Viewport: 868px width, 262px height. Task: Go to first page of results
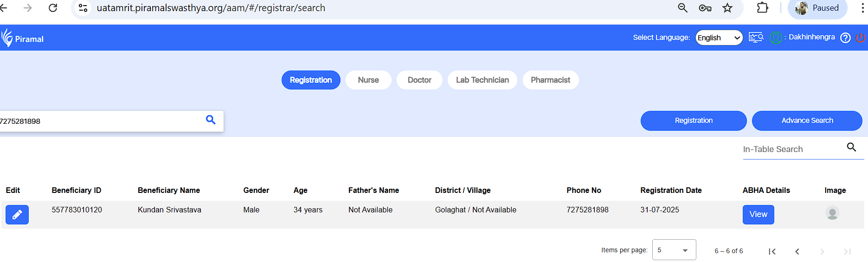click(772, 251)
